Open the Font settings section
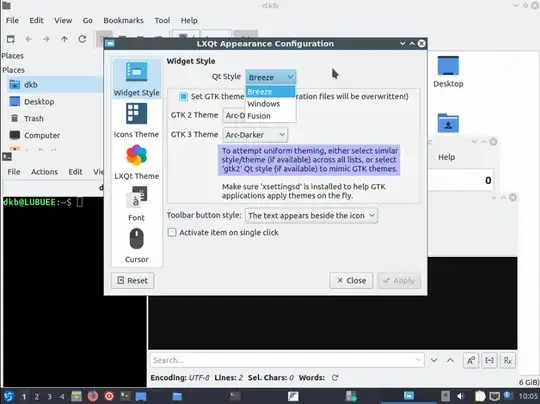The width and height of the screenshot is (540, 404). tap(137, 204)
